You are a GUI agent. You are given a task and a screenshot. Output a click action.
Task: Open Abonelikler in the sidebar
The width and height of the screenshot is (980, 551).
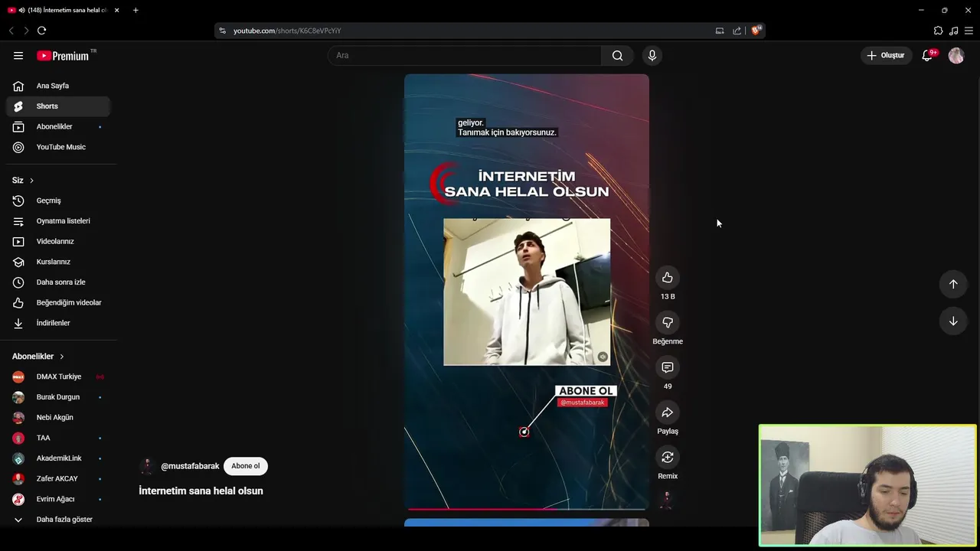click(58, 126)
